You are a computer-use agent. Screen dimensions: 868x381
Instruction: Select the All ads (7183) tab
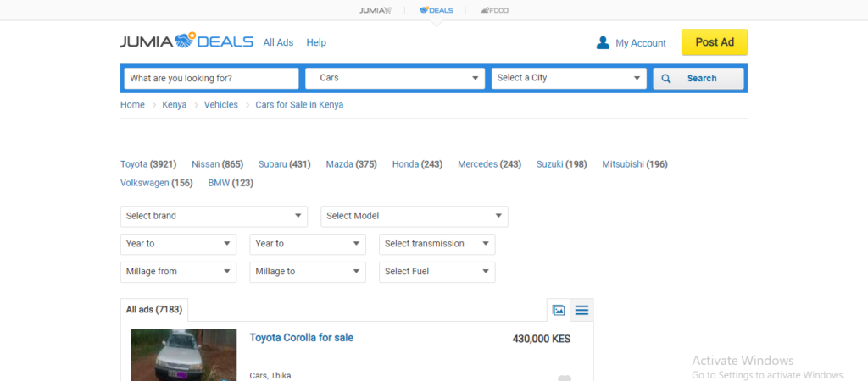pyautogui.click(x=154, y=310)
